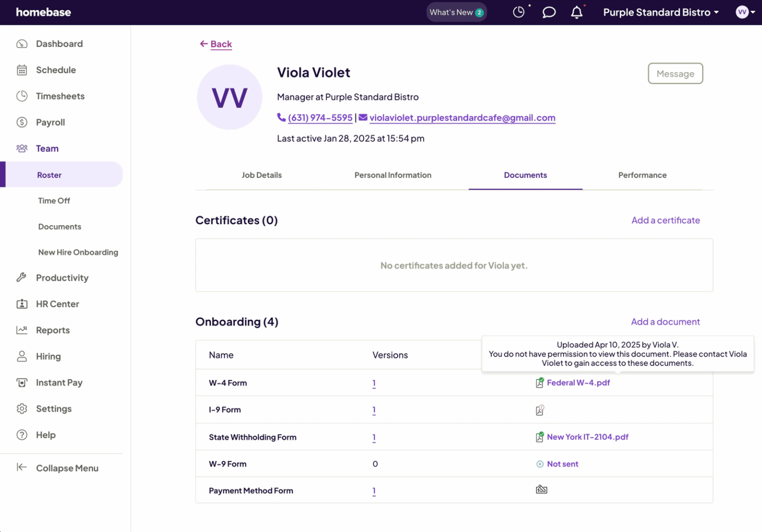Open the time clock icon in header
This screenshot has height=532, width=762.
point(519,12)
